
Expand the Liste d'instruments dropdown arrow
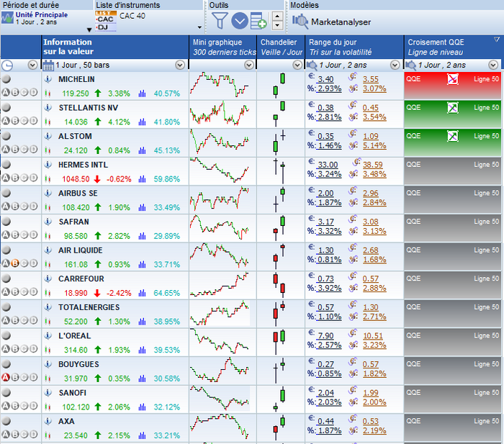pos(199,27)
